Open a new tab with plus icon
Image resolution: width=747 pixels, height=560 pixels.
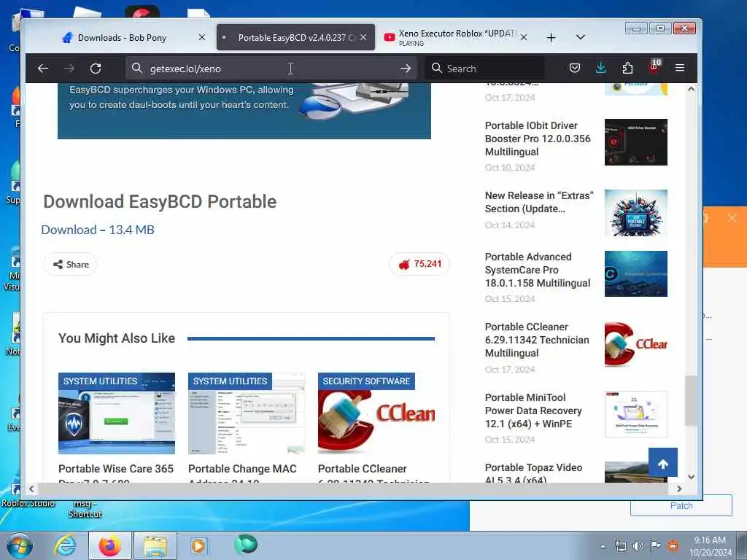click(x=551, y=38)
